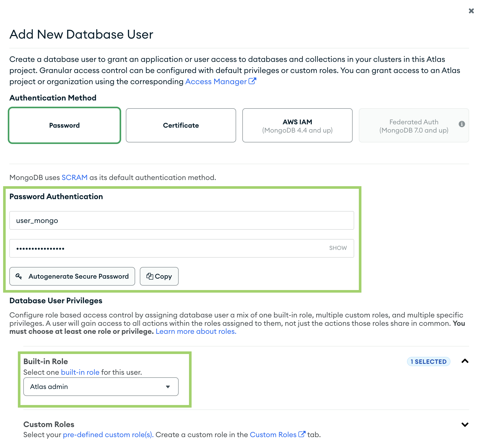Expand the Custom Roles section
The width and height of the screenshot is (480, 448).
click(465, 424)
